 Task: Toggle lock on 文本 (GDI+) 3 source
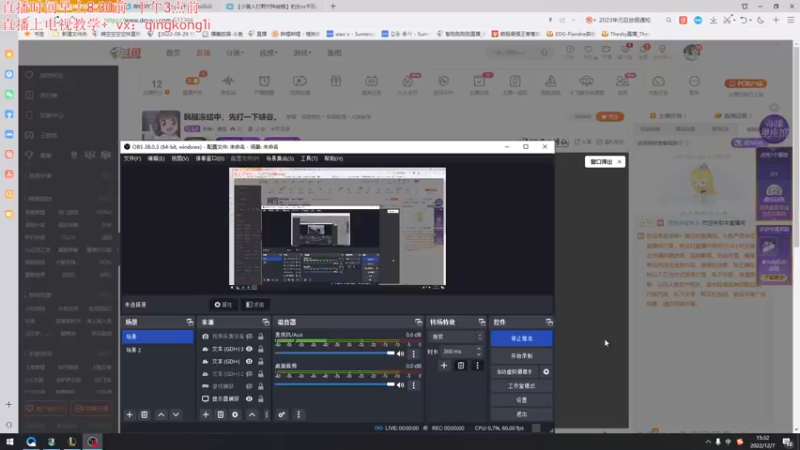(261, 349)
